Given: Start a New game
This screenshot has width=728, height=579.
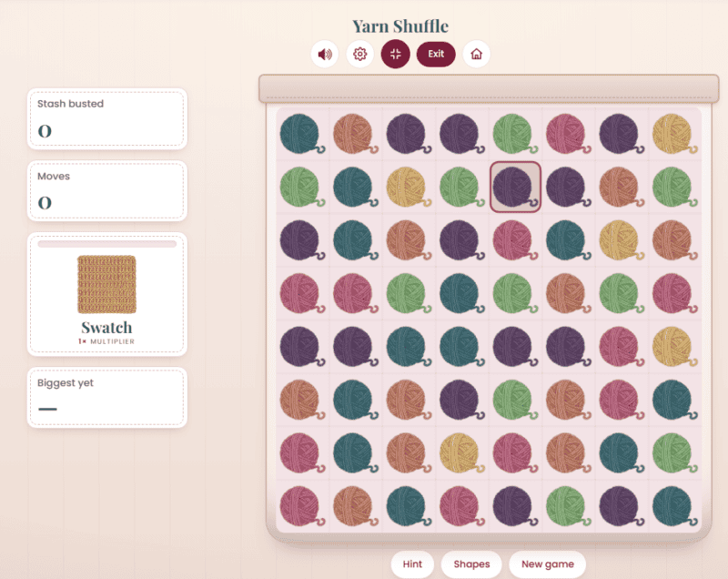Looking at the screenshot, I should tap(548, 564).
